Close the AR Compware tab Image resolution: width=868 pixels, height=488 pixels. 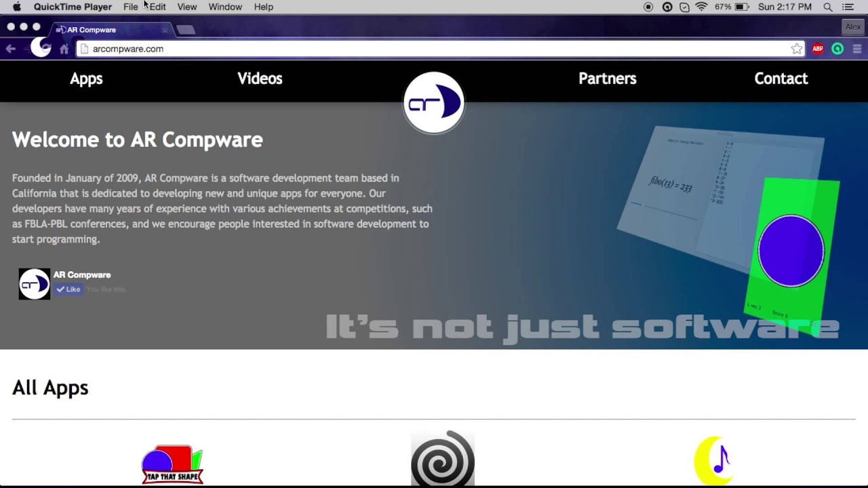pos(165,30)
